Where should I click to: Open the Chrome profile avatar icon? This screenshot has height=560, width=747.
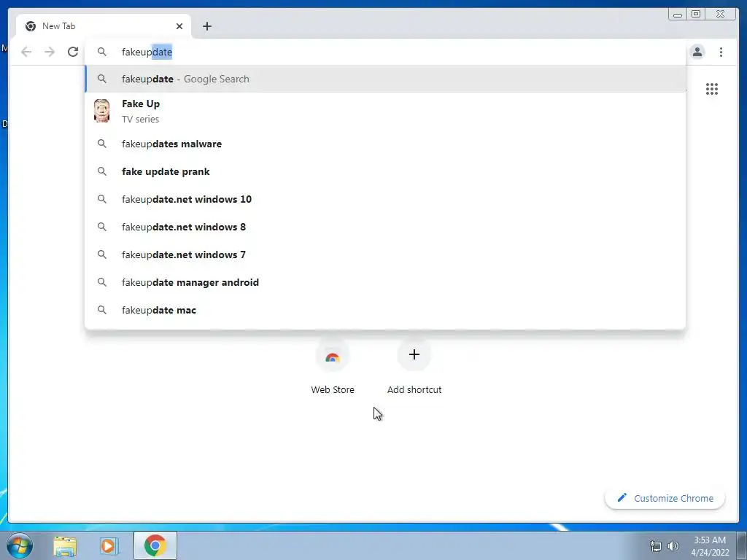[697, 52]
